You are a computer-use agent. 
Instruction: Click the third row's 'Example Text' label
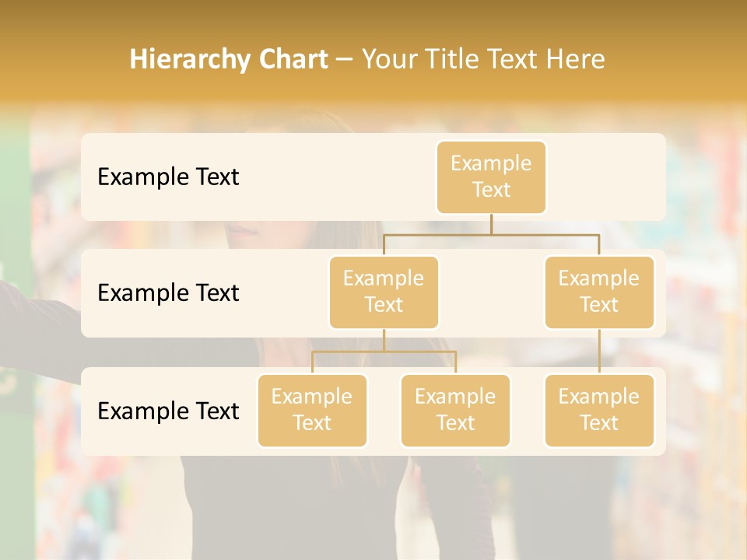[x=168, y=411]
